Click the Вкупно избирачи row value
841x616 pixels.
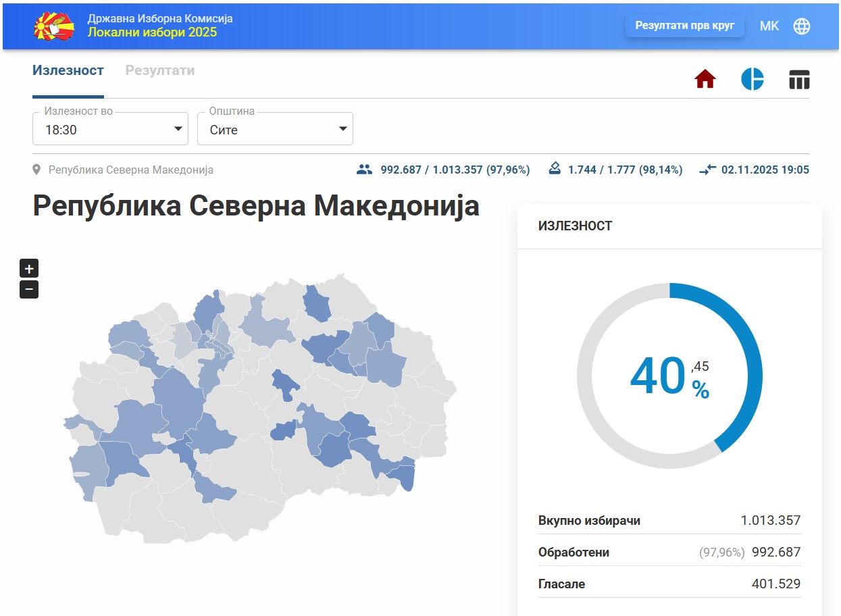tap(771, 520)
